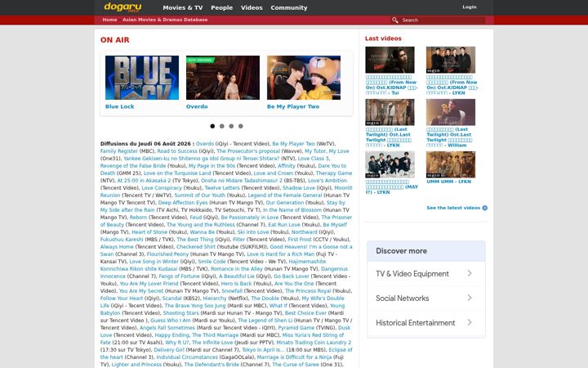Click the search magnifier icon
Image resolution: width=588 pixels, height=368 pixels.
click(x=395, y=20)
